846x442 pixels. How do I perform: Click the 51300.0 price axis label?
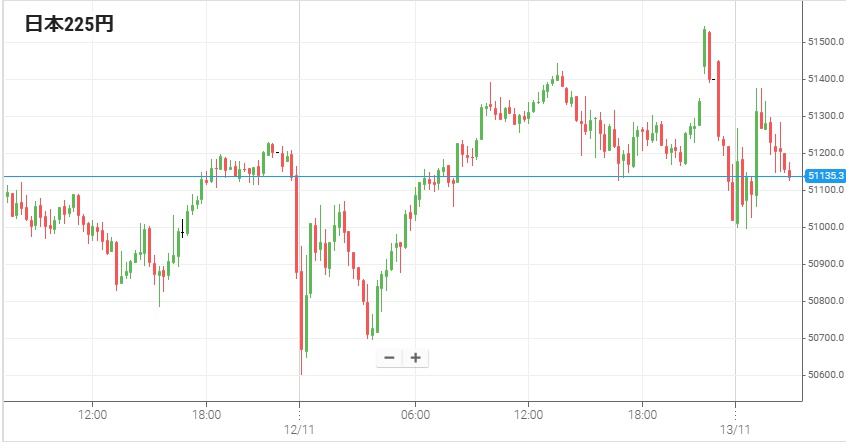pyautogui.click(x=824, y=116)
